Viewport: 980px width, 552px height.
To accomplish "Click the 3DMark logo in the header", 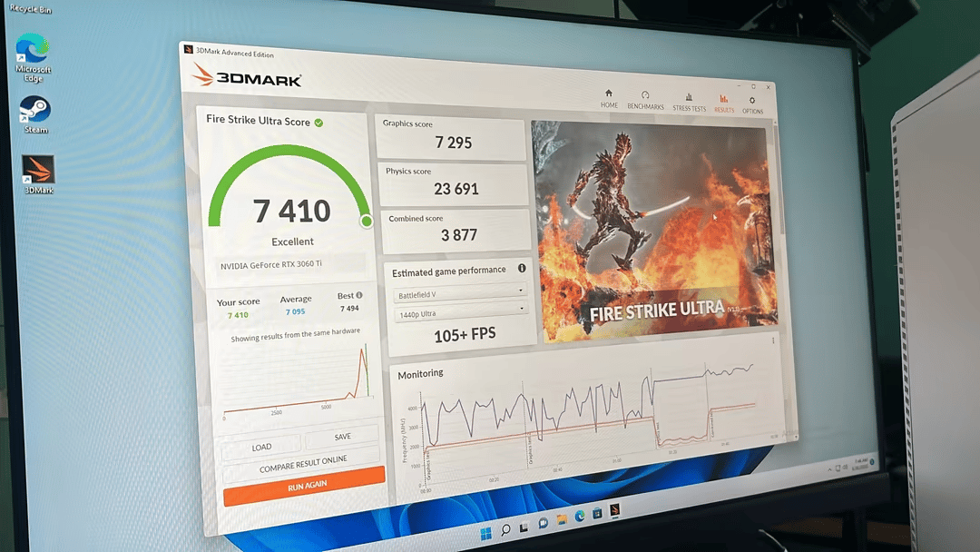I will tap(247, 76).
